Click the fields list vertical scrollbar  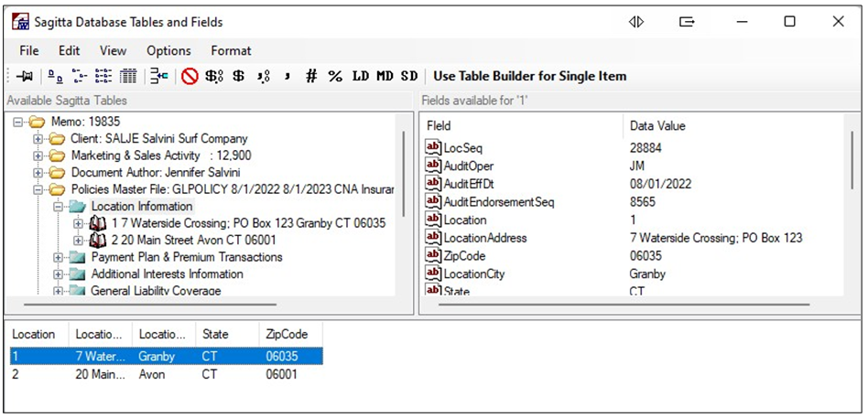click(x=852, y=160)
